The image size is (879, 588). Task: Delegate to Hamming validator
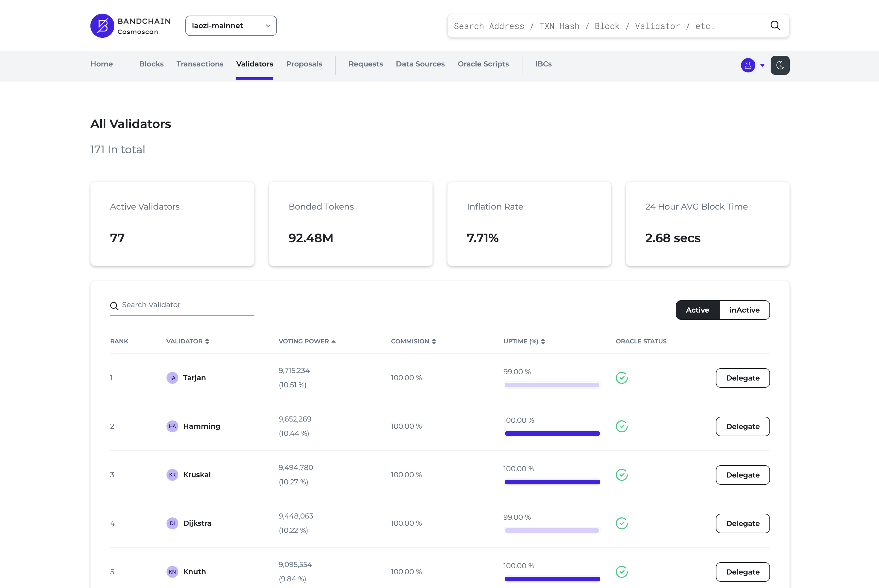[x=742, y=426]
